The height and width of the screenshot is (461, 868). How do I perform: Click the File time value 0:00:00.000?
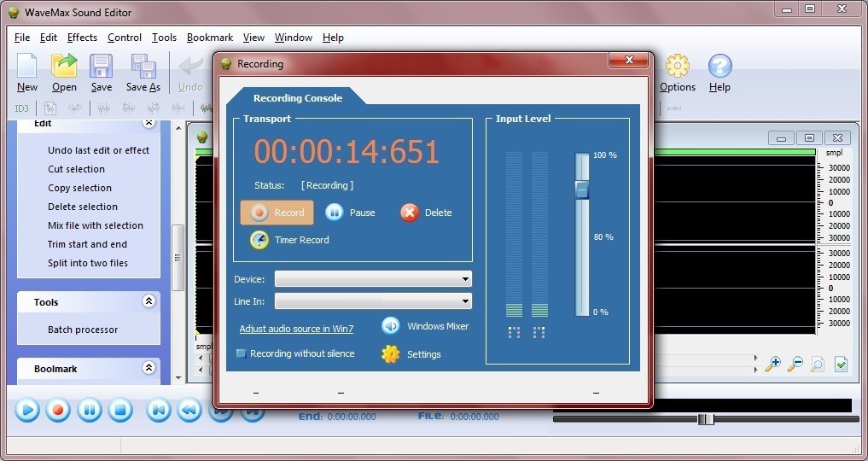(x=475, y=416)
